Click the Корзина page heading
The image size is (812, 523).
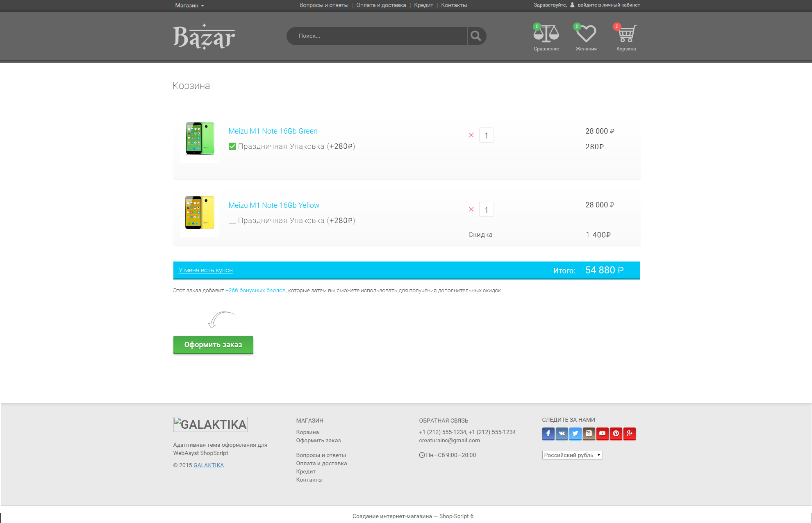click(x=191, y=86)
